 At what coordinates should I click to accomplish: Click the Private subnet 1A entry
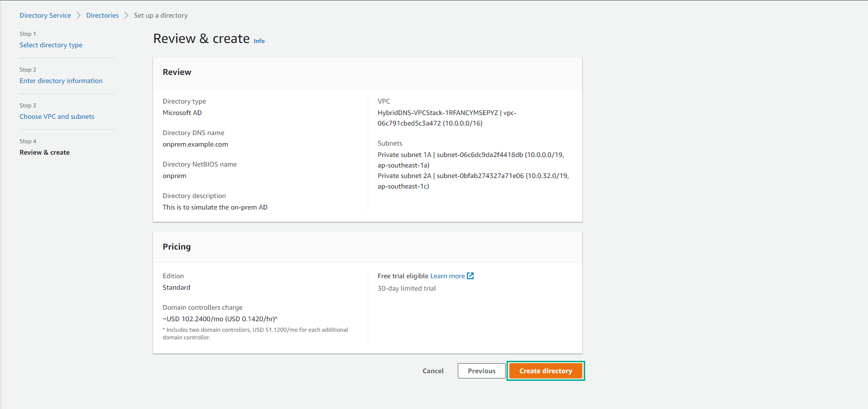pos(471,160)
